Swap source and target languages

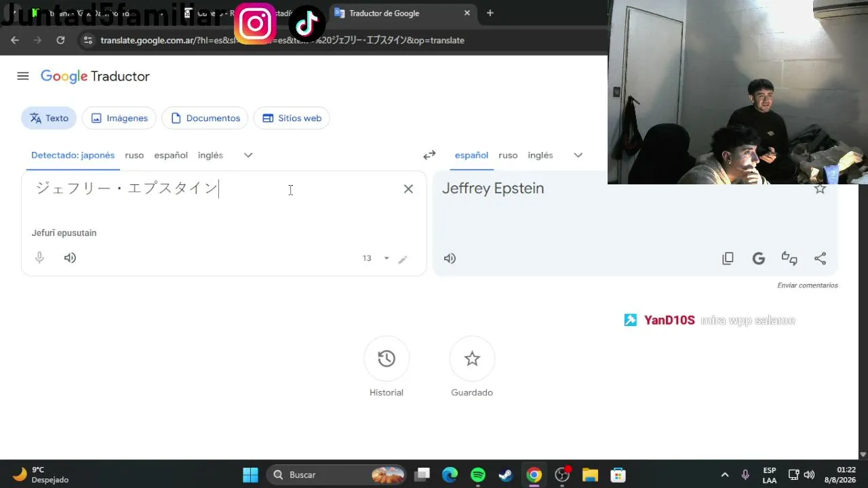(x=429, y=155)
